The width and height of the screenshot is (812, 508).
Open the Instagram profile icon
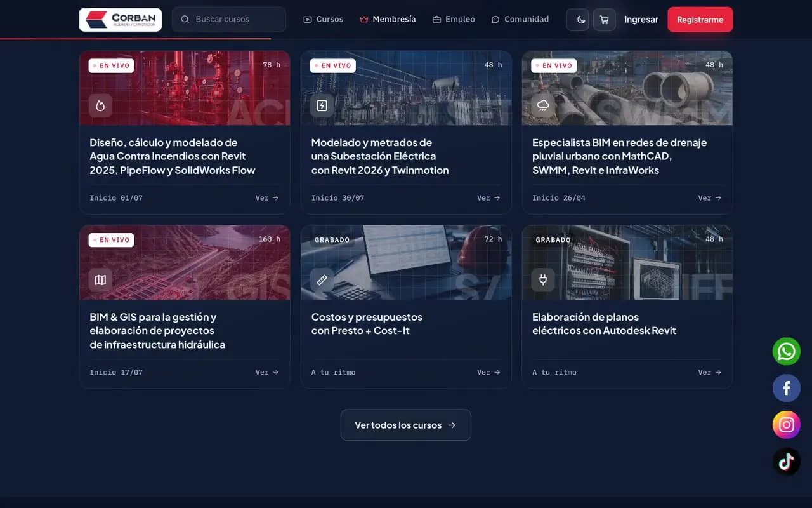tap(787, 425)
